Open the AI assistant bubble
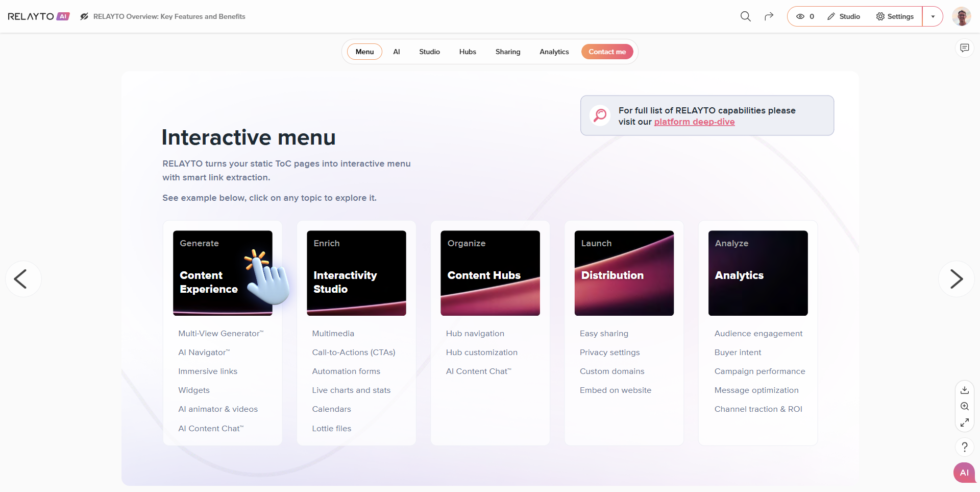 click(964, 473)
